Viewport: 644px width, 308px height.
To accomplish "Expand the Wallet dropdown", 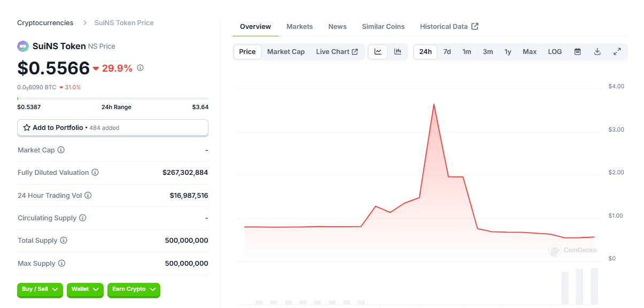I will pos(85,289).
